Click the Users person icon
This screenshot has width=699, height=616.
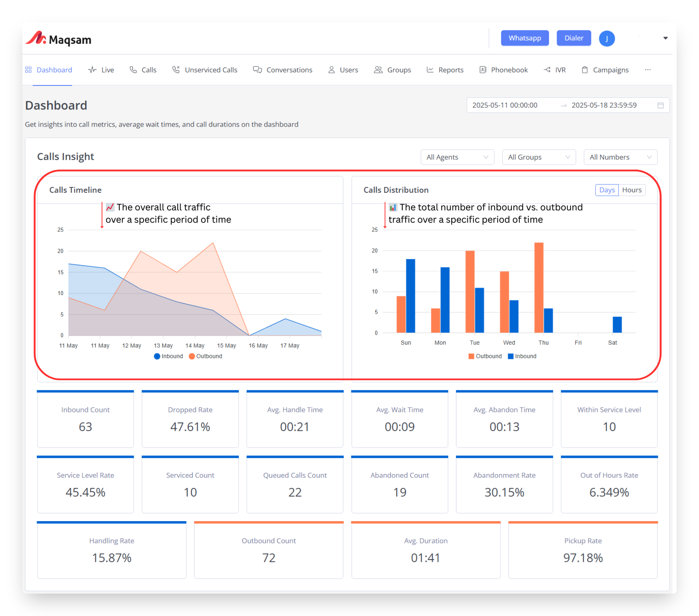point(332,70)
